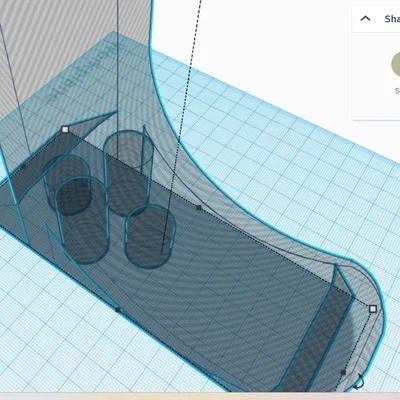Select the white corner handle near the left wedge
Viewport: 400px width, 400px height.
click(65, 129)
